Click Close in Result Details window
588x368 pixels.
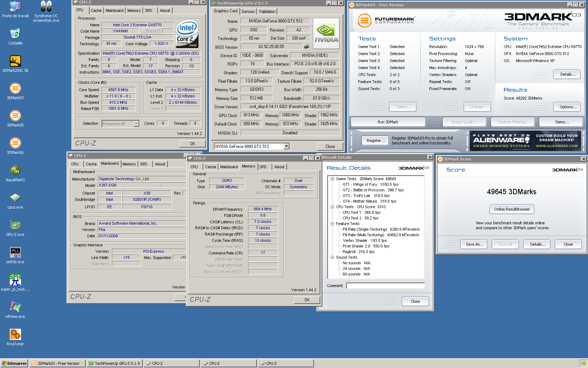pyautogui.click(x=415, y=301)
